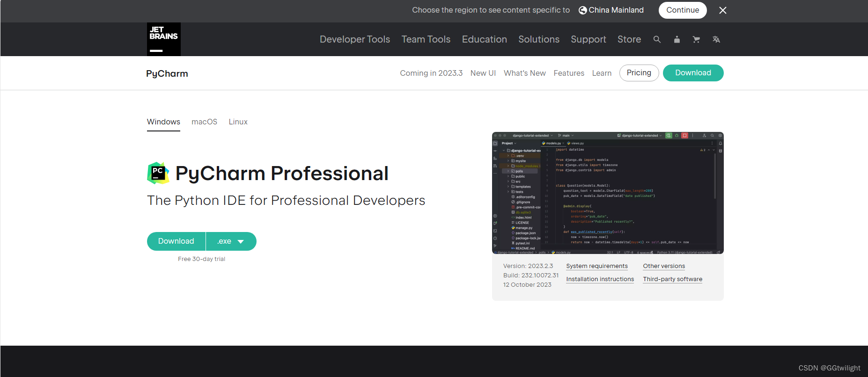Click the green Download button in header
Viewport: 868px width, 377px height.
tap(693, 73)
